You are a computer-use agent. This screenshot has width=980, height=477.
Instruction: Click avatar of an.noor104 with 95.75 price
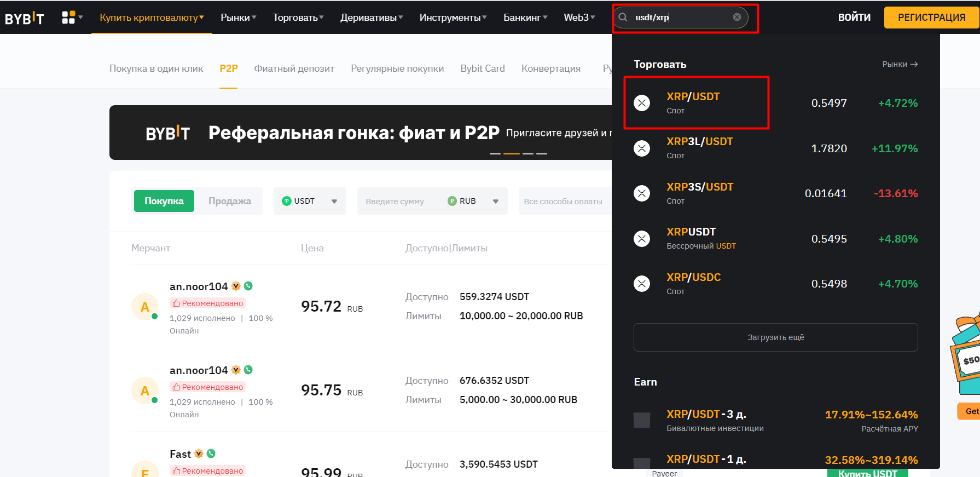(x=145, y=391)
